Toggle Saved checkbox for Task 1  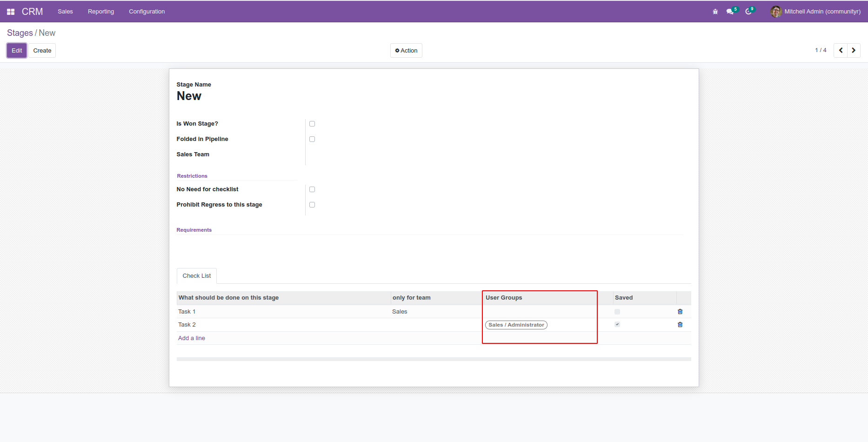pos(617,312)
